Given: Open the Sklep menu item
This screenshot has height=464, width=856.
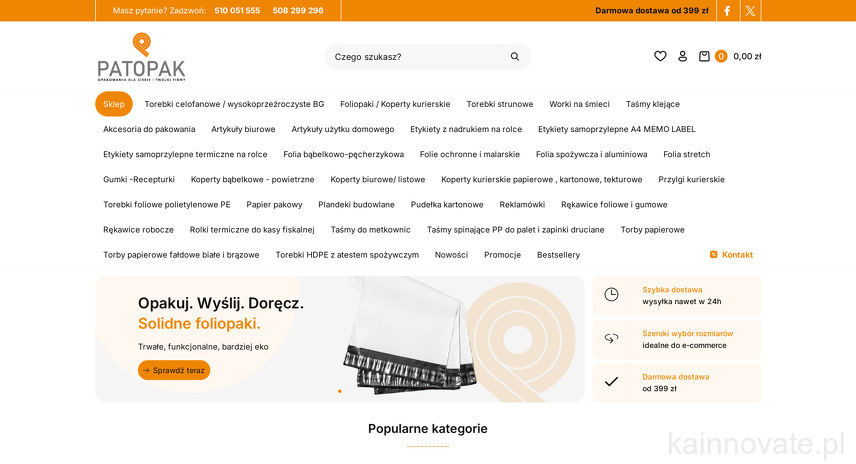Looking at the screenshot, I should tap(113, 104).
